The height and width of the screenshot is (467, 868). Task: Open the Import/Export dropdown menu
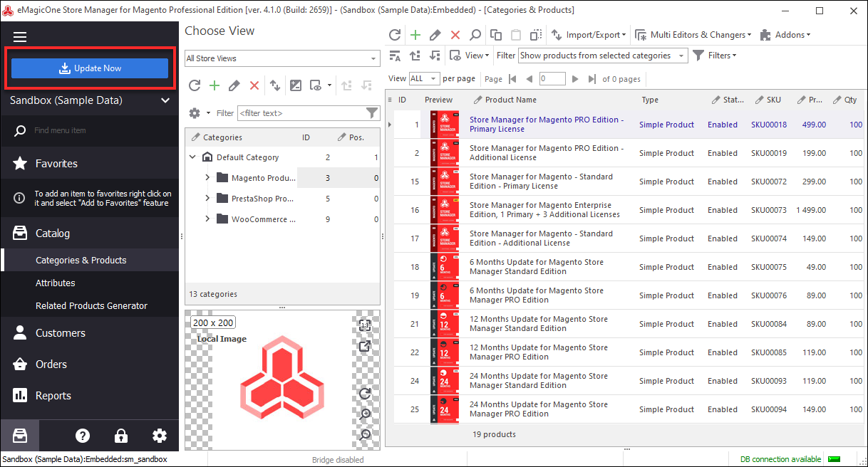coord(589,35)
